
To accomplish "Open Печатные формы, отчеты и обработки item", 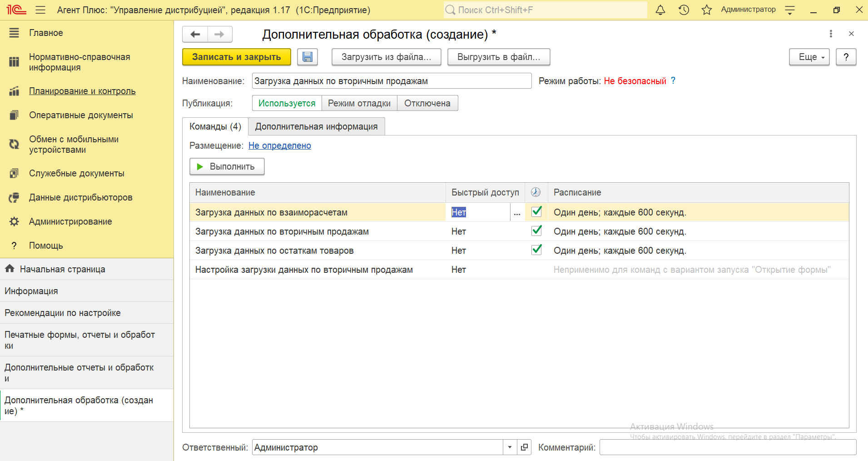I will (x=87, y=340).
